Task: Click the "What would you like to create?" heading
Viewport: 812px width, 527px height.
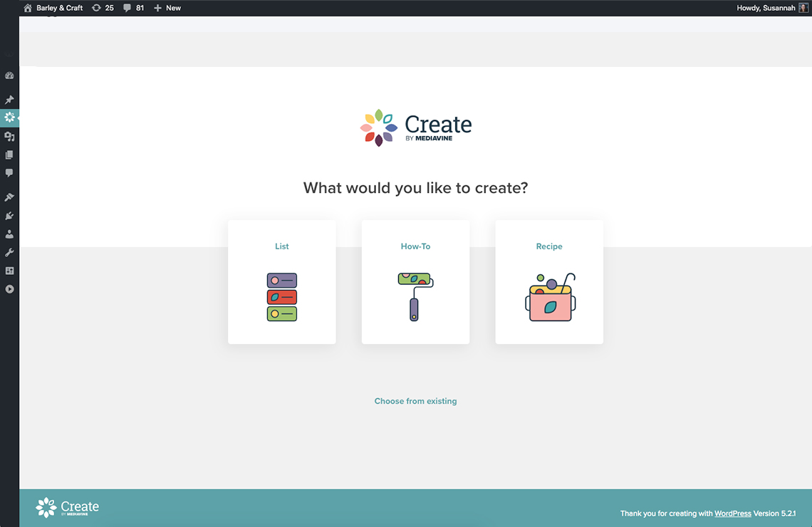Action: point(415,188)
